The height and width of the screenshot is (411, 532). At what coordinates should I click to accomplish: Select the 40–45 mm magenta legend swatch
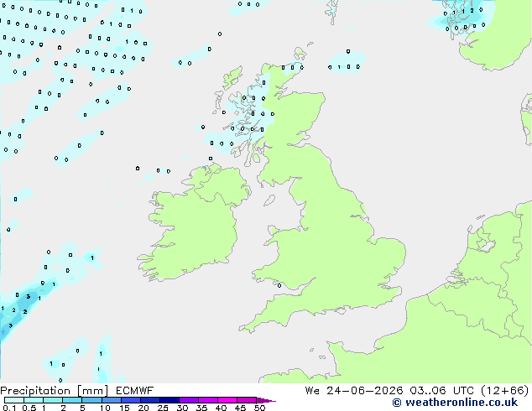pyautogui.click(x=227, y=400)
